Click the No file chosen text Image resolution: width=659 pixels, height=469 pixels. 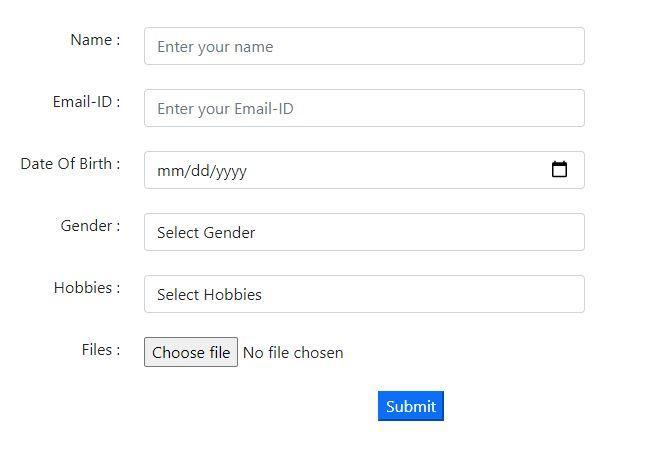[293, 353]
